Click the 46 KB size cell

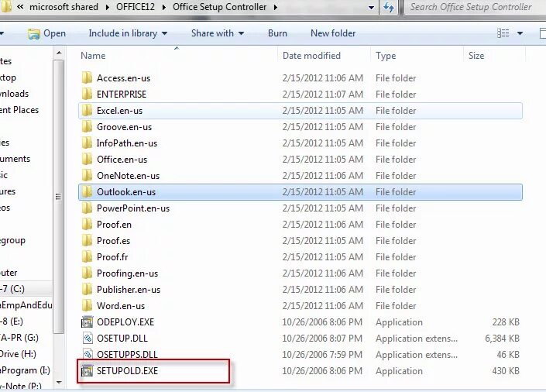tap(508, 354)
